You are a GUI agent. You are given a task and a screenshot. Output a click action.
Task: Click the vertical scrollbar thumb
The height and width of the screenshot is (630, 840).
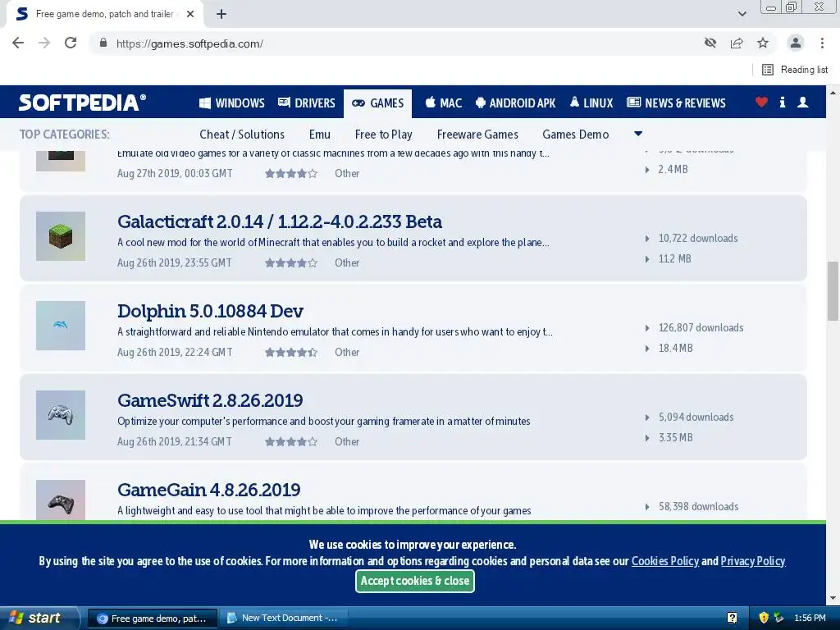(833, 291)
